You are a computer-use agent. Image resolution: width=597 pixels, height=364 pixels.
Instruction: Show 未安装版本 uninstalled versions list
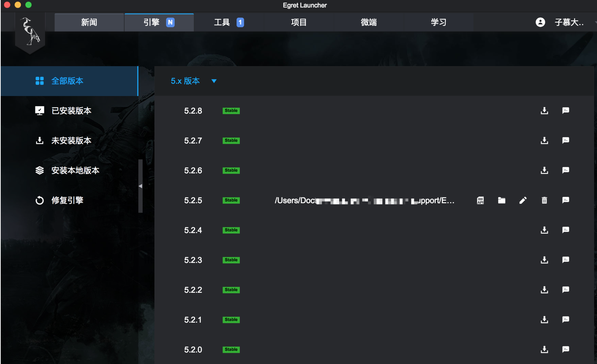coord(69,141)
